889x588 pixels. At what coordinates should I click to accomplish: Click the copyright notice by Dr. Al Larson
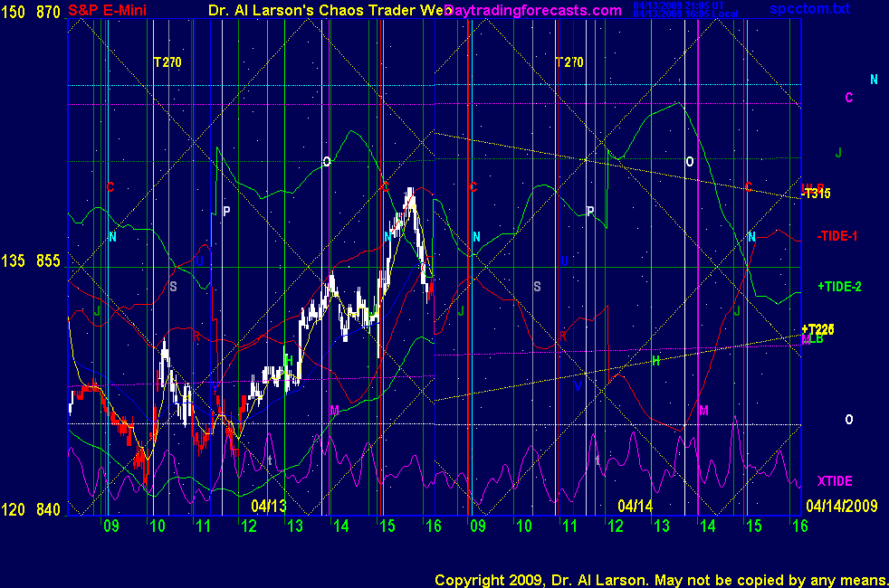pyautogui.click(x=661, y=580)
